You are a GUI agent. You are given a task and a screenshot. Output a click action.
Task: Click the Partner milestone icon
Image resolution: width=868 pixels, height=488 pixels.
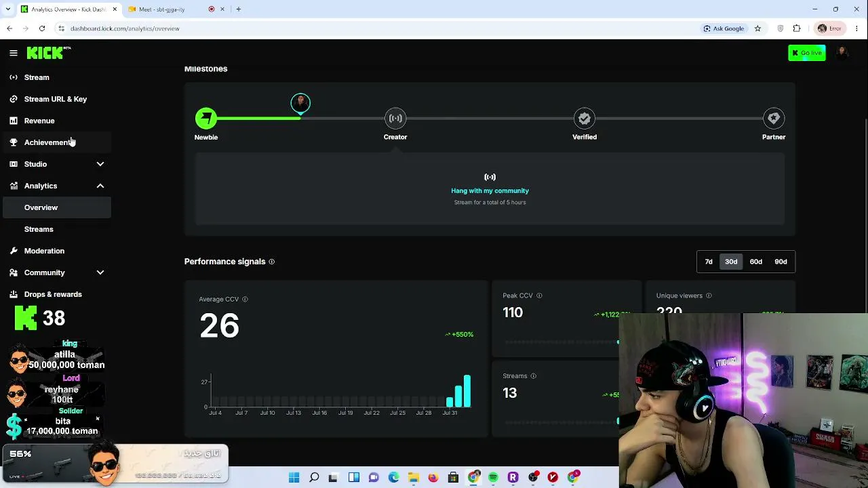774,119
